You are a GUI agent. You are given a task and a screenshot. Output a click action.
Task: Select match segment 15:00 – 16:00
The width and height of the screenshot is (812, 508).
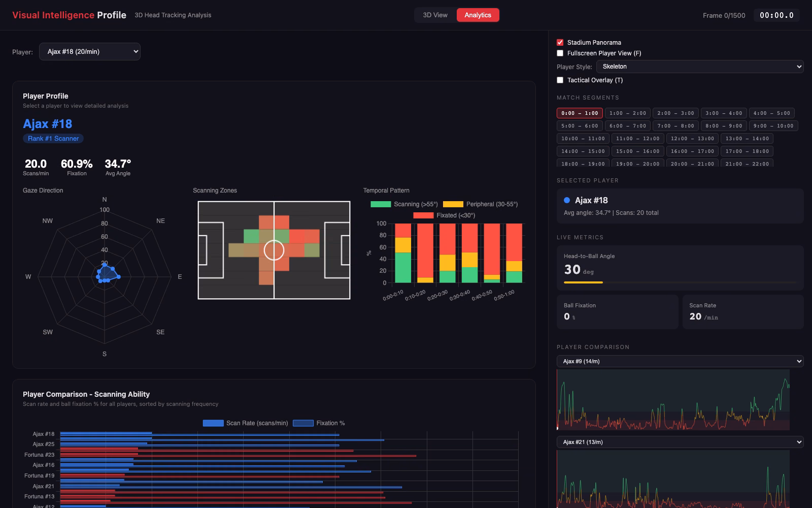click(x=637, y=151)
